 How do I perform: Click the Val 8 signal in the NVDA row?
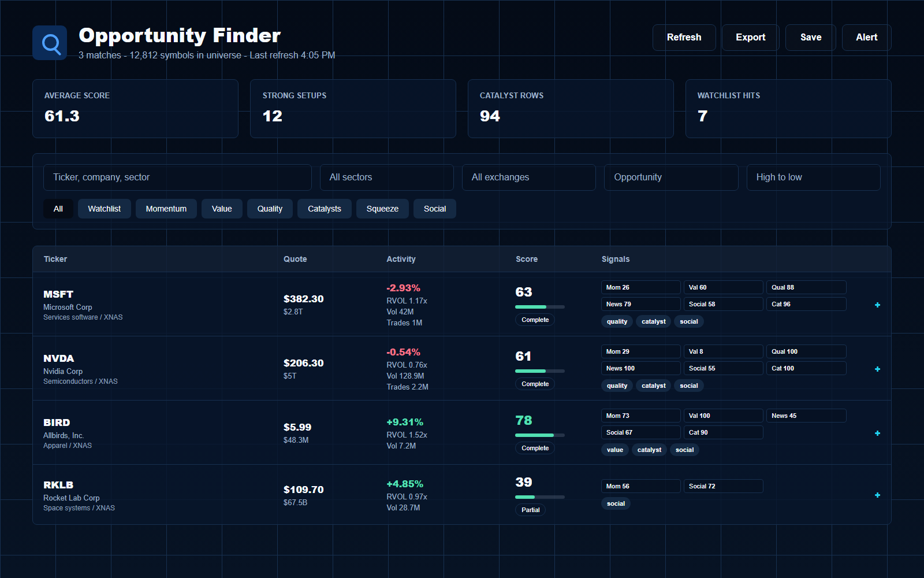(x=724, y=351)
